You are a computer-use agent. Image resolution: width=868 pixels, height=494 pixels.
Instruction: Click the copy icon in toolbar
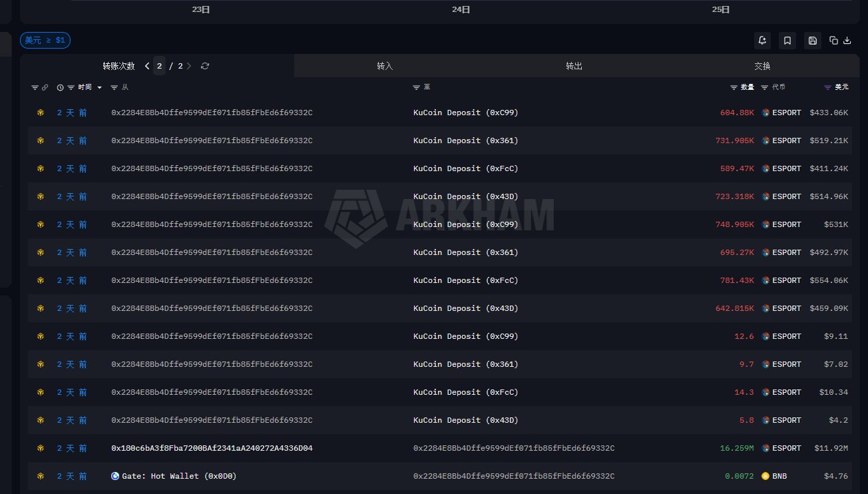pyautogui.click(x=833, y=41)
